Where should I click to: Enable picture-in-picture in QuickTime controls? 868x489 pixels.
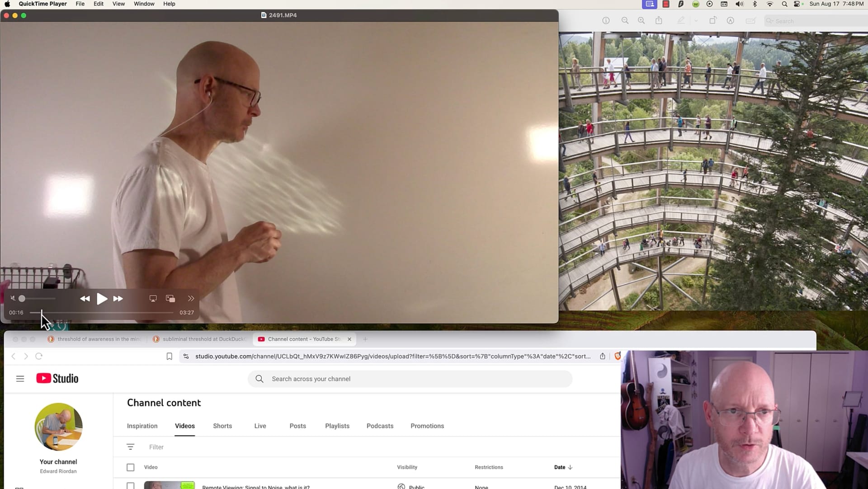point(170,299)
